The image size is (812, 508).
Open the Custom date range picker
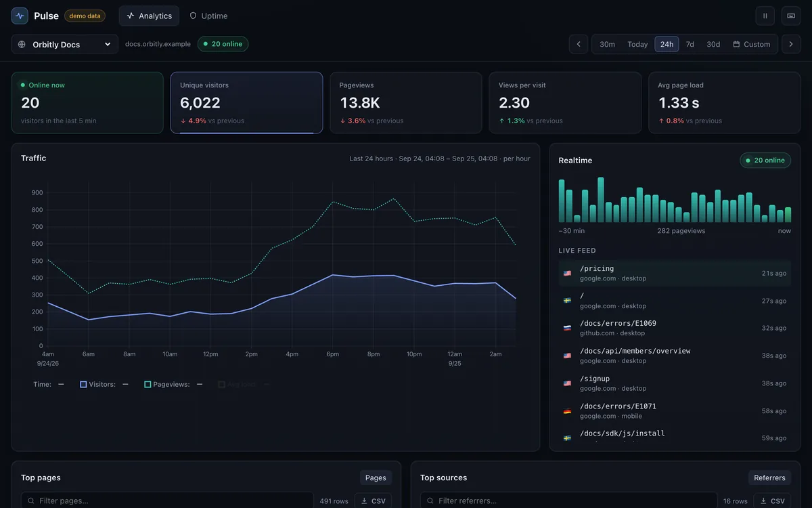751,44
